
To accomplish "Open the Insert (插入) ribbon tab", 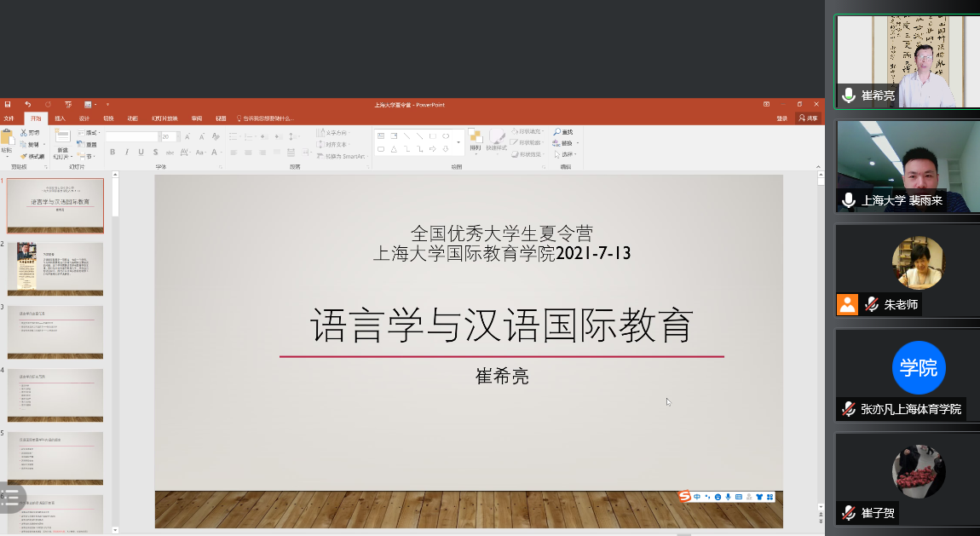I will [60, 118].
